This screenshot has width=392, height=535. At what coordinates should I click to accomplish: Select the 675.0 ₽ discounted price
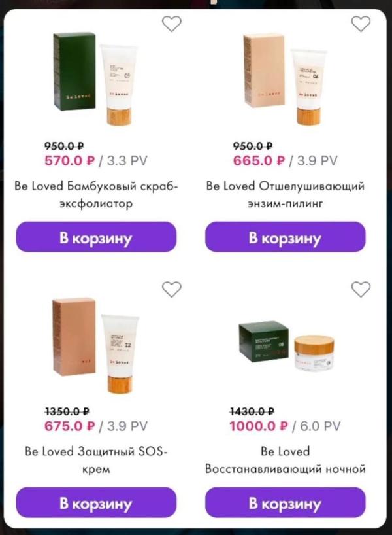pos(69,426)
